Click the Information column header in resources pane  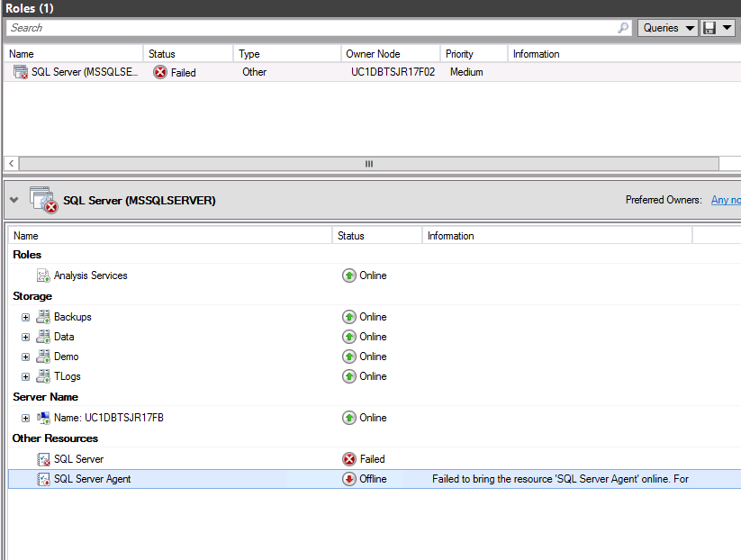[557, 236]
